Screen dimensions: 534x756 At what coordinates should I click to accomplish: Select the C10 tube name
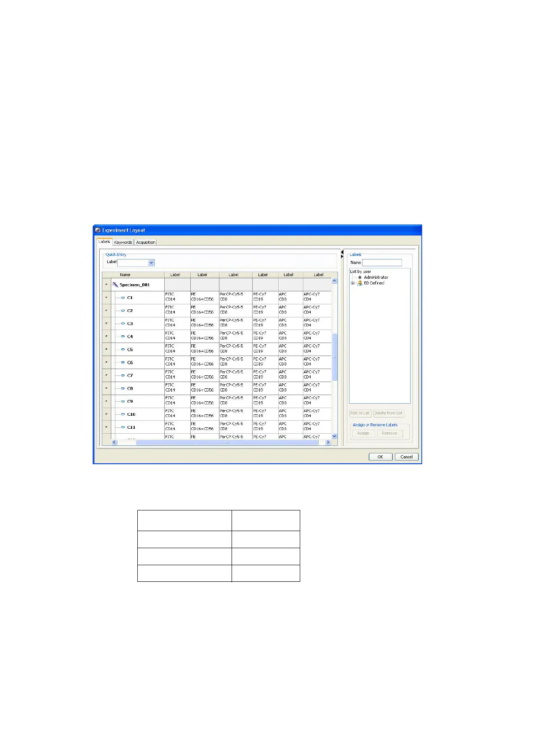[131, 414]
